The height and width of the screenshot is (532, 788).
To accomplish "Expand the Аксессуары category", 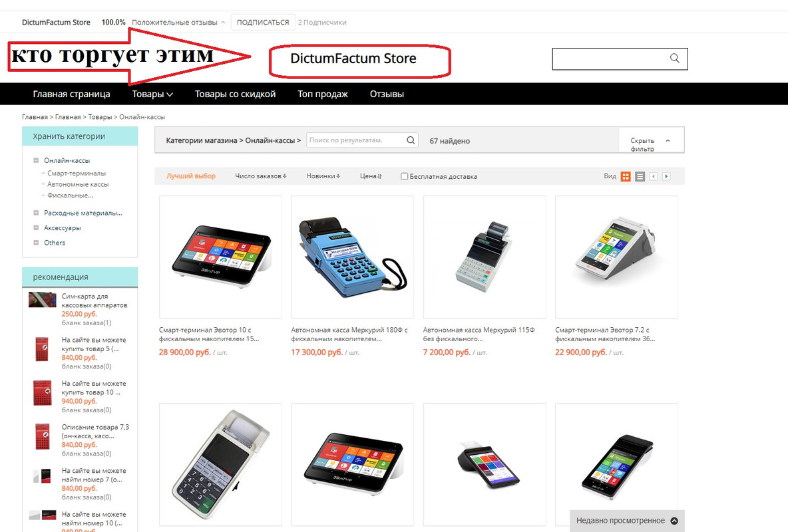I will coord(36,227).
